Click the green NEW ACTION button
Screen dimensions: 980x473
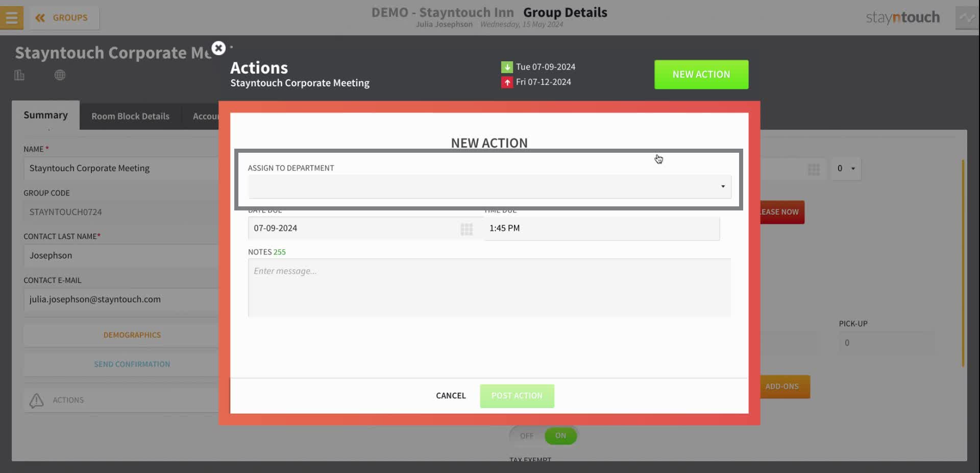coord(701,75)
